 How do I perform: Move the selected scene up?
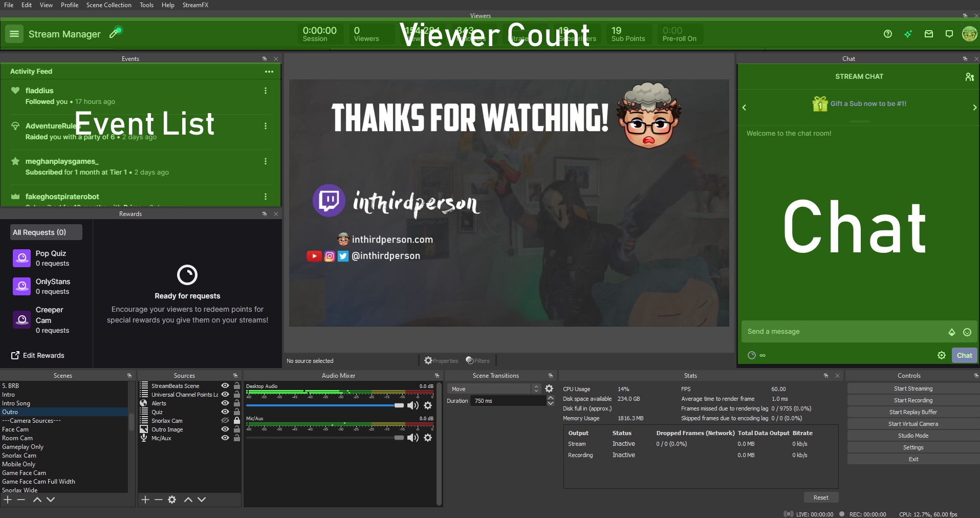37,500
